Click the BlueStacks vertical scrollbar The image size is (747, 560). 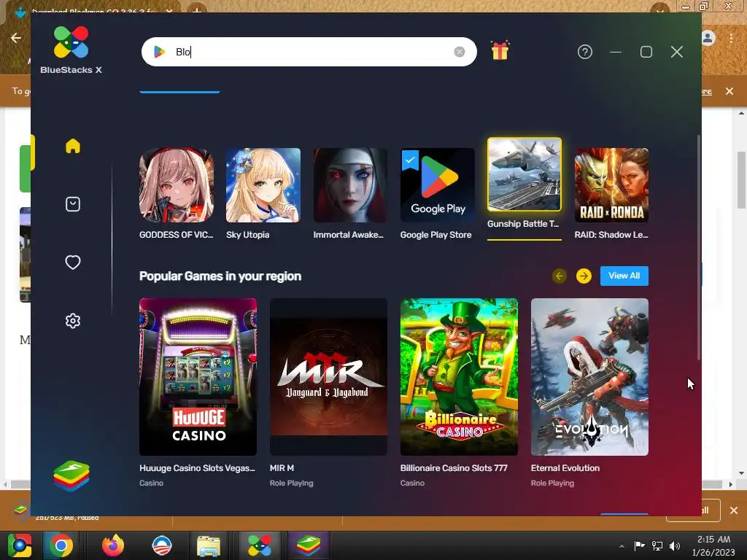click(699, 248)
